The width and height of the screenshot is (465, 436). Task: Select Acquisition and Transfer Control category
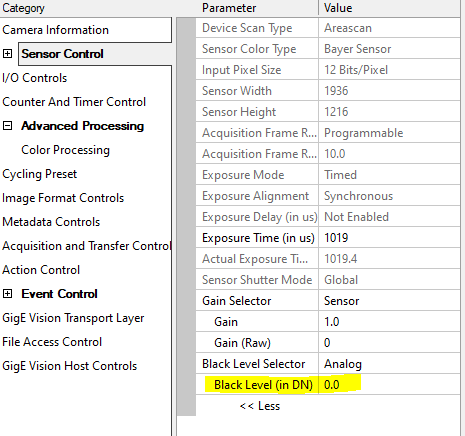(87, 246)
